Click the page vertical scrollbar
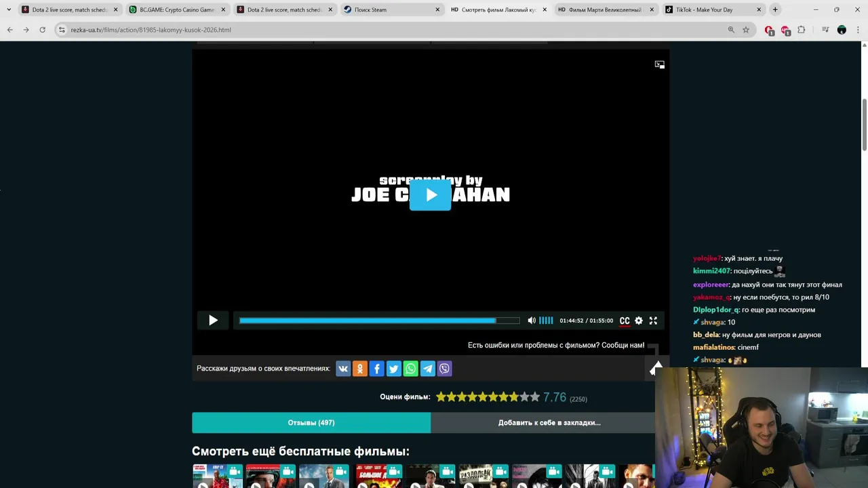 click(x=864, y=126)
